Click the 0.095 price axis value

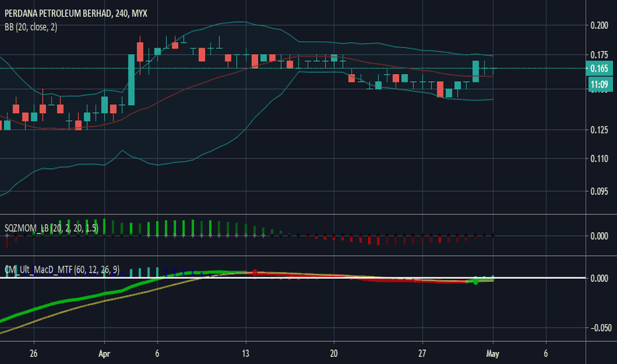coord(599,192)
